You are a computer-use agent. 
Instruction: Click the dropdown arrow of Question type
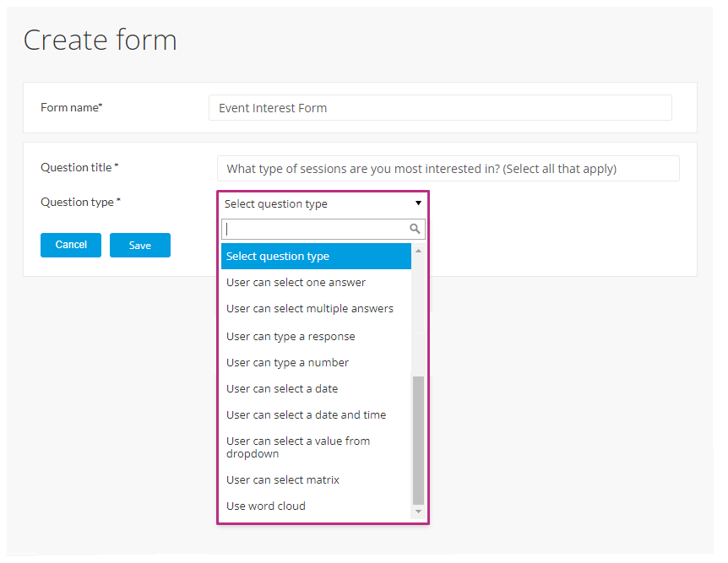(418, 203)
